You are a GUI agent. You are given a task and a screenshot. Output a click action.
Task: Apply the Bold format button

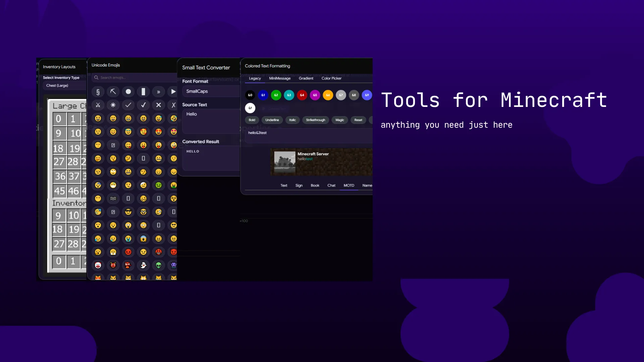[x=252, y=120]
